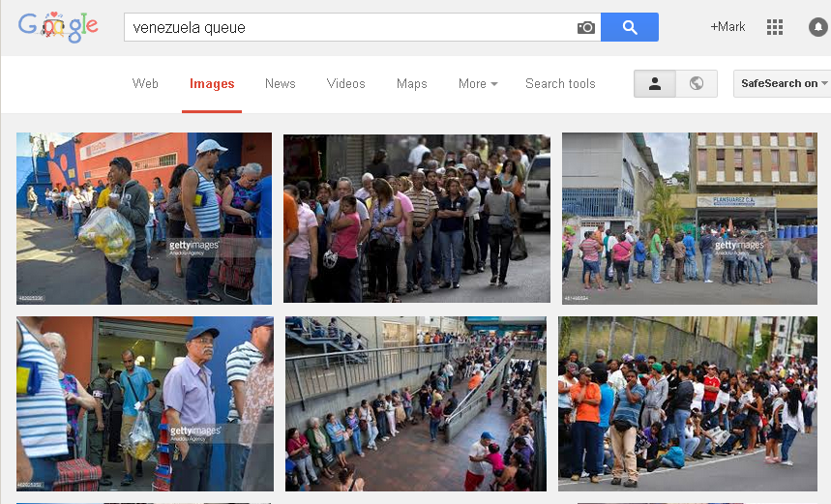Click the Google doodle logo
The height and width of the screenshot is (504, 831).
pos(58,26)
